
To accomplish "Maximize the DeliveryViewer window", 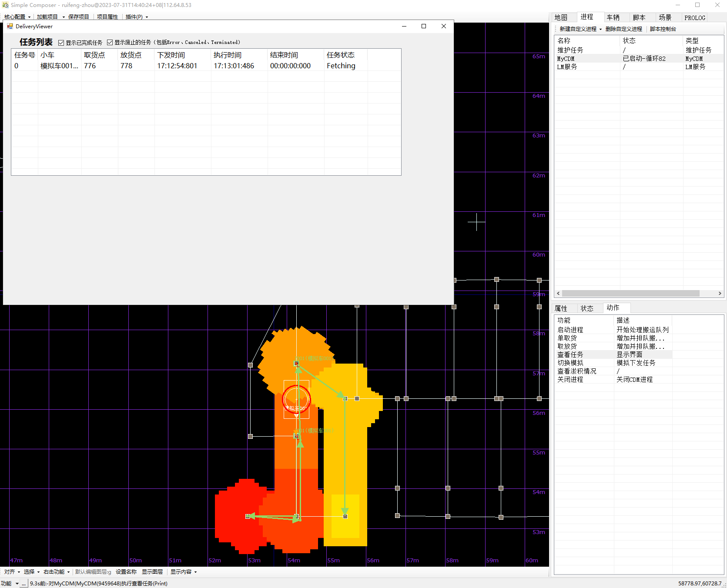I will (x=423, y=27).
